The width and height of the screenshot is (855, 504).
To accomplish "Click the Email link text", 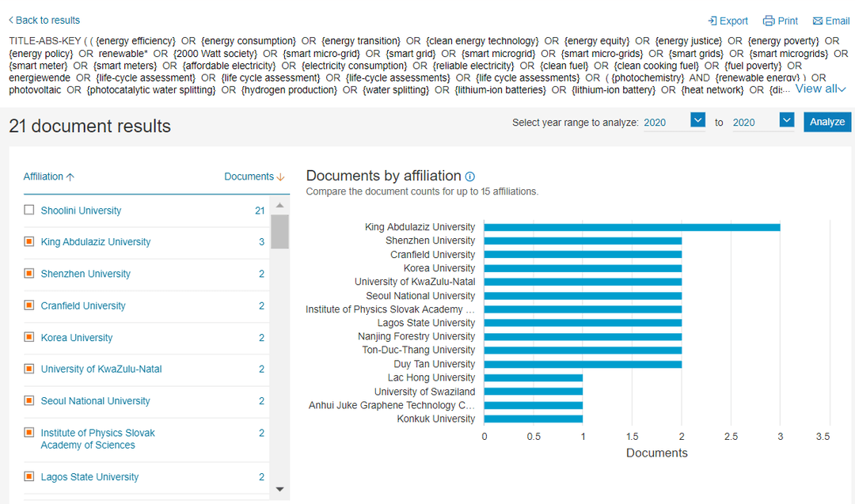I will [x=837, y=21].
